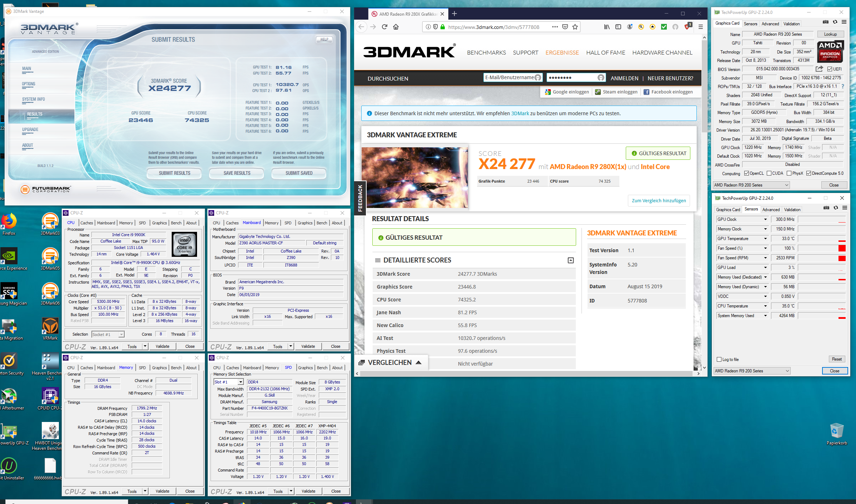
Task: Click the E-Mail/Benutzername input field
Action: click(x=513, y=78)
